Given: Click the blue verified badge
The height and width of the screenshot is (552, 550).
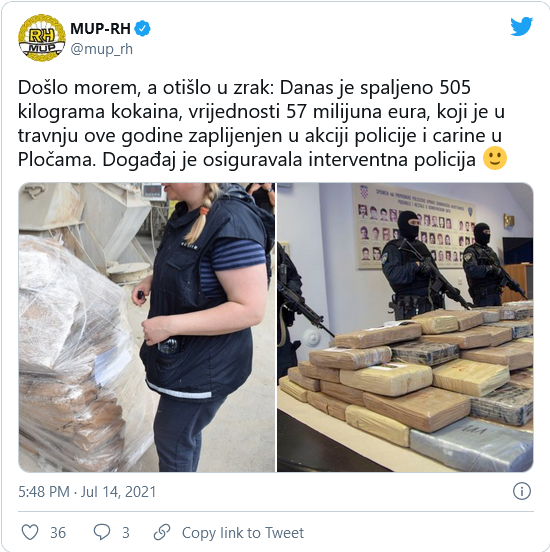Looking at the screenshot, I should [143, 29].
